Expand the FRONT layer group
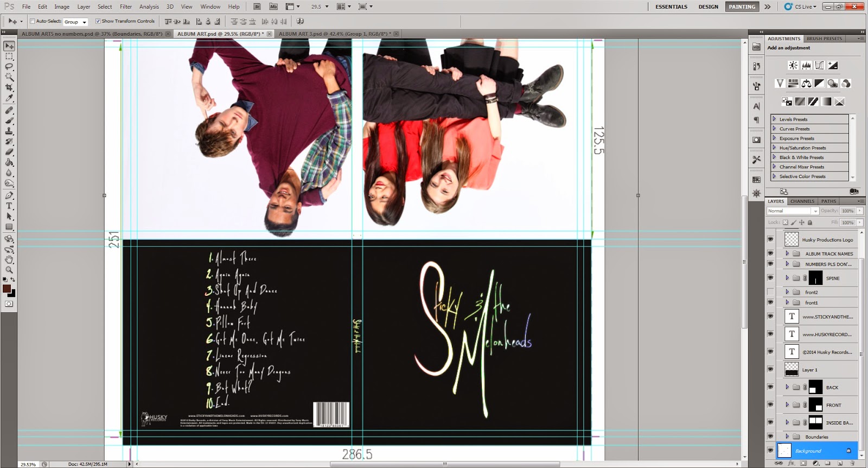 coord(787,405)
